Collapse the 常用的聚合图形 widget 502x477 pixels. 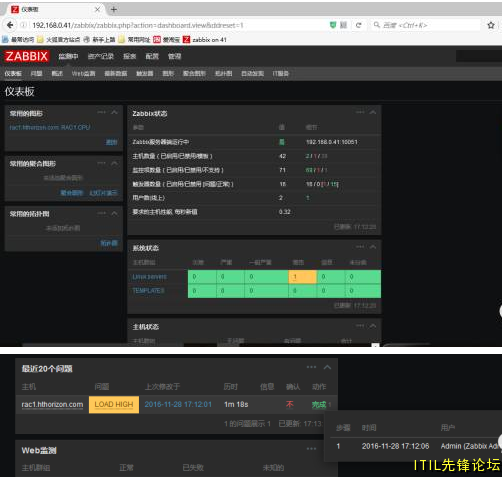(x=114, y=163)
